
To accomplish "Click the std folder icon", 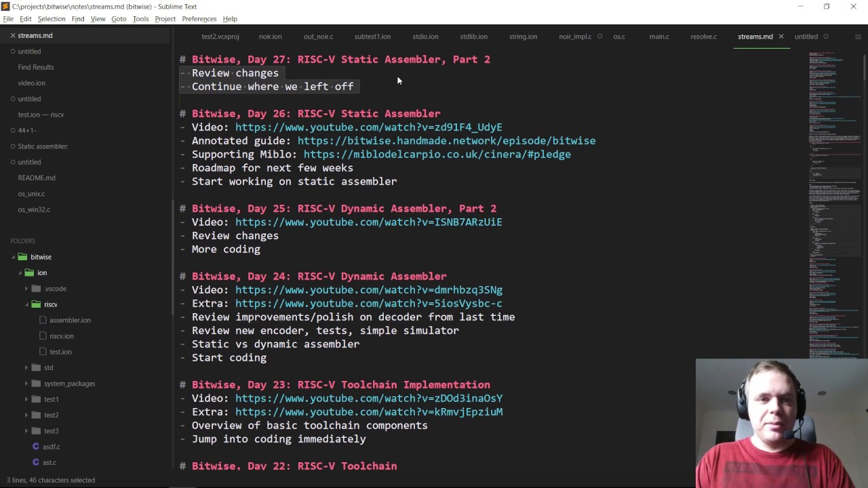I will click(x=36, y=367).
